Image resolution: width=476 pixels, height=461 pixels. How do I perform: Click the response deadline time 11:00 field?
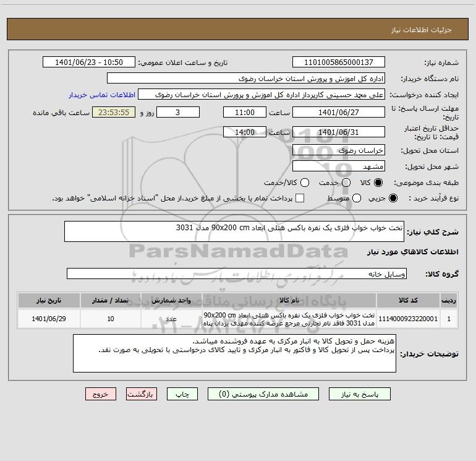[x=245, y=112]
